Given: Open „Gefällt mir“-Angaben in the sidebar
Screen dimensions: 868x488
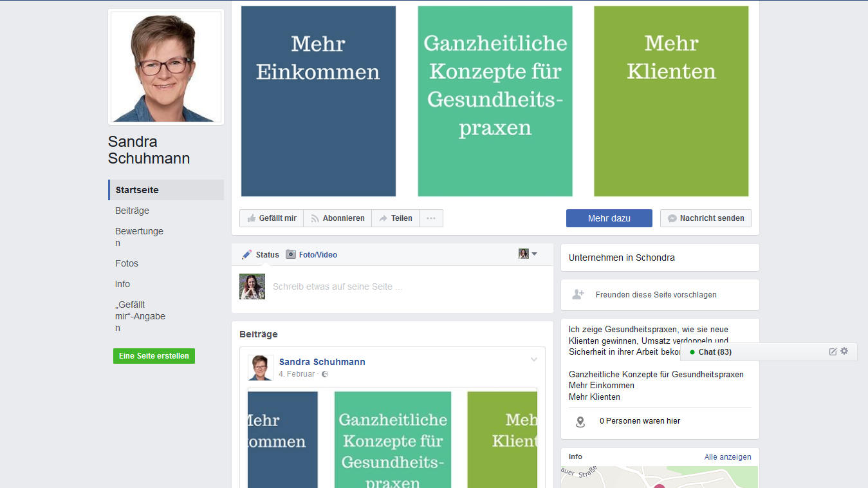Looking at the screenshot, I should pyautogui.click(x=140, y=316).
